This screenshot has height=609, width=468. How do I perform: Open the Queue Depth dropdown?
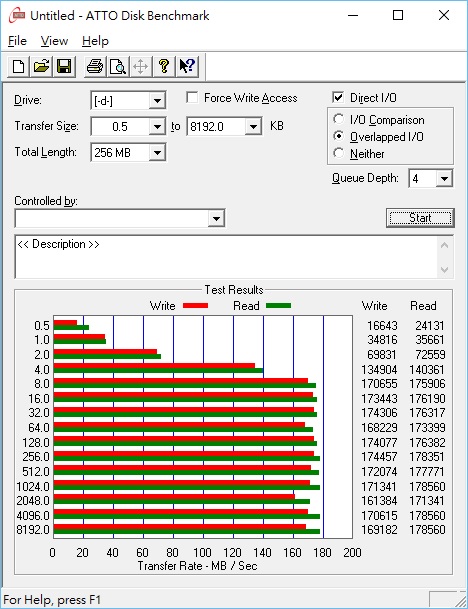point(444,179)
